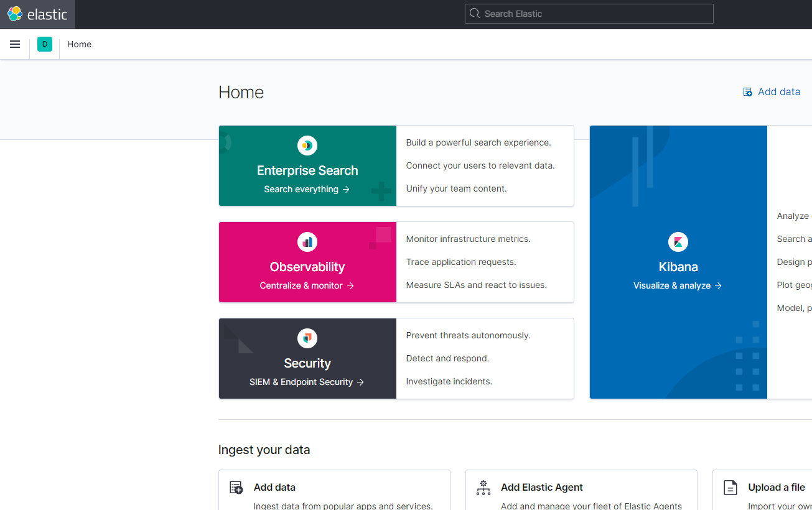Click "Connect your users to relevant data."
Image resolution: width=812 pixels, height=510 pixels.
pos(480,165)
